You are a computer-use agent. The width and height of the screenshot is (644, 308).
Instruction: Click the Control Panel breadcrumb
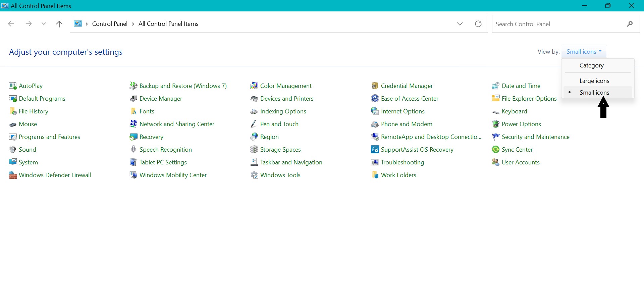click(110, 24)
